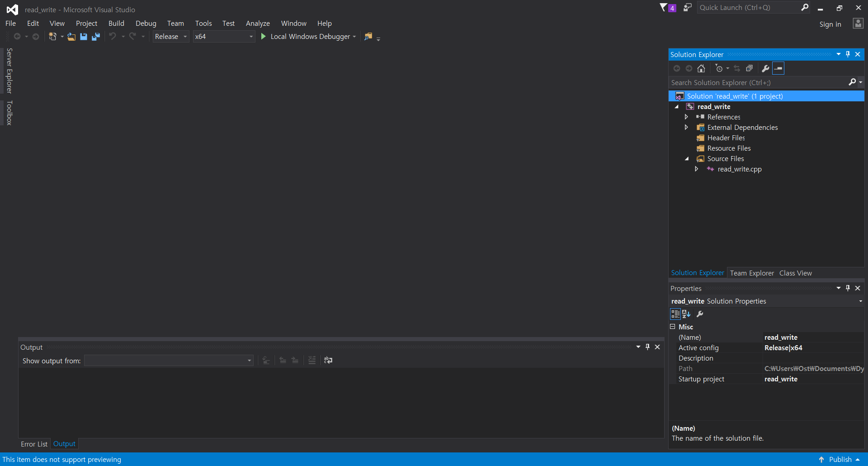Toggle Alphabetical sort in Properties panel
This screenshot has width=868, height=466.
686,314
